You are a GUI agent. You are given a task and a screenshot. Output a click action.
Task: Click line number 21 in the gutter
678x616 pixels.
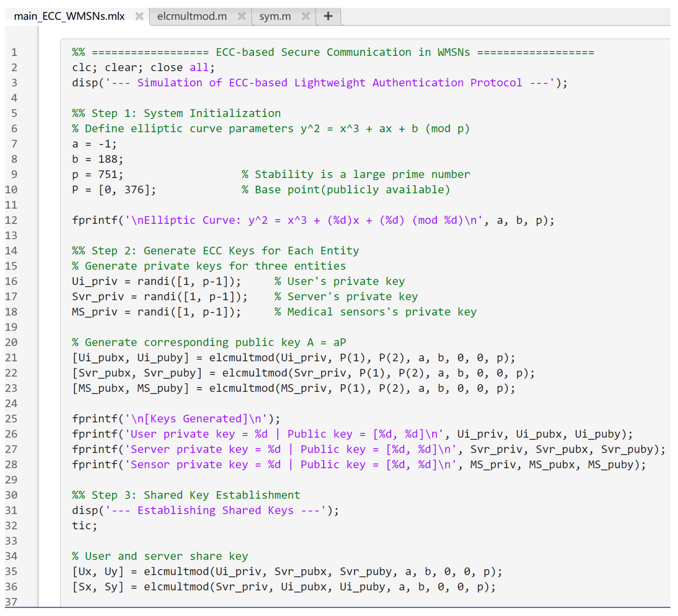[11, 358]
